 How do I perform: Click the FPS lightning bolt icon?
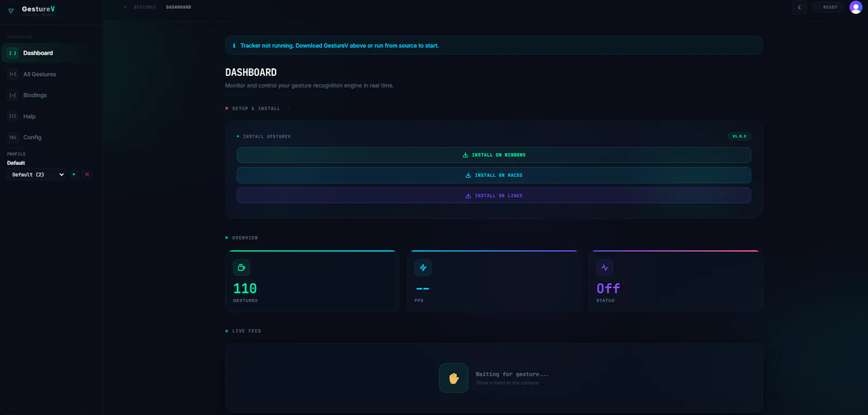coord(423,267)
